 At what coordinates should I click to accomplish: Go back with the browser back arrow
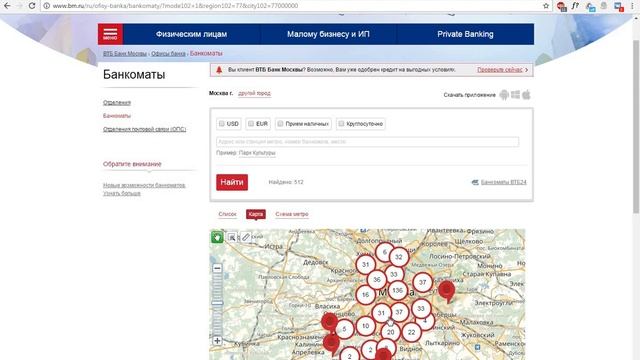point(7,6)
